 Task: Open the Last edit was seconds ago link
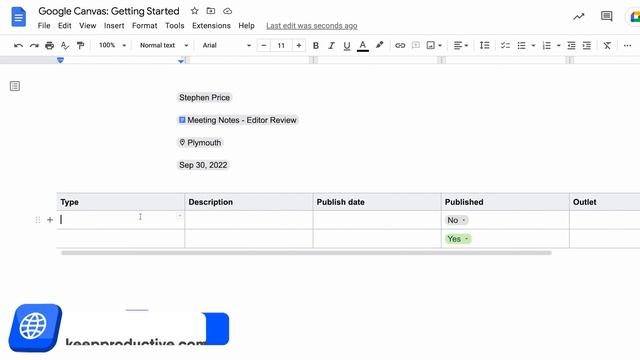click(x=312, y=26)
